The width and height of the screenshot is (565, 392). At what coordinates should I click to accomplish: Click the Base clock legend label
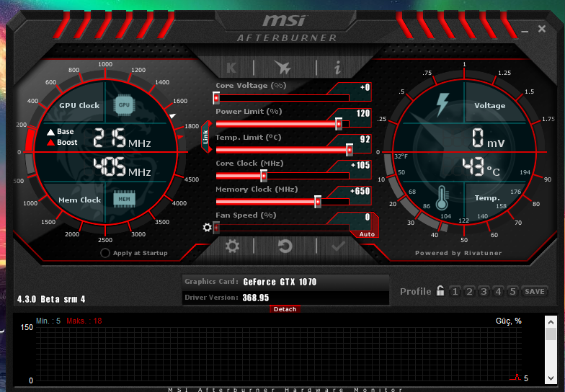(x=65, y=131)
